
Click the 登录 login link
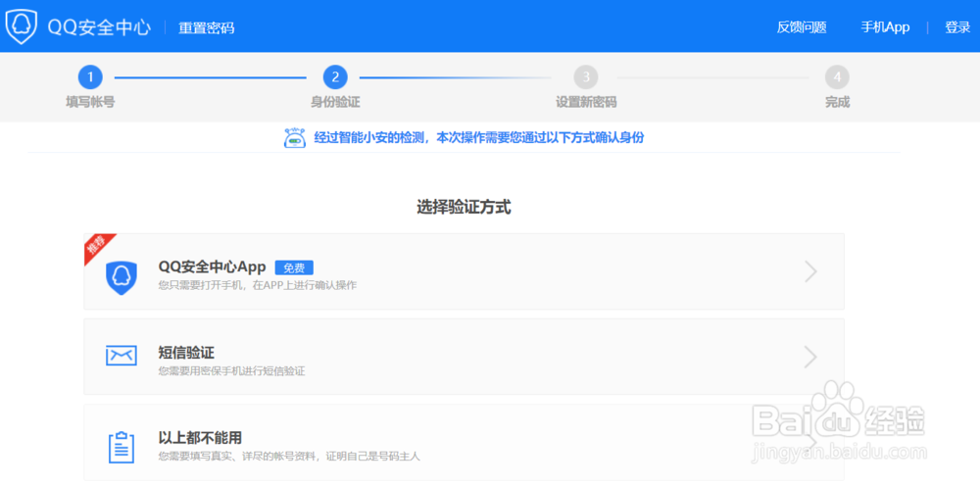point(956,27)
